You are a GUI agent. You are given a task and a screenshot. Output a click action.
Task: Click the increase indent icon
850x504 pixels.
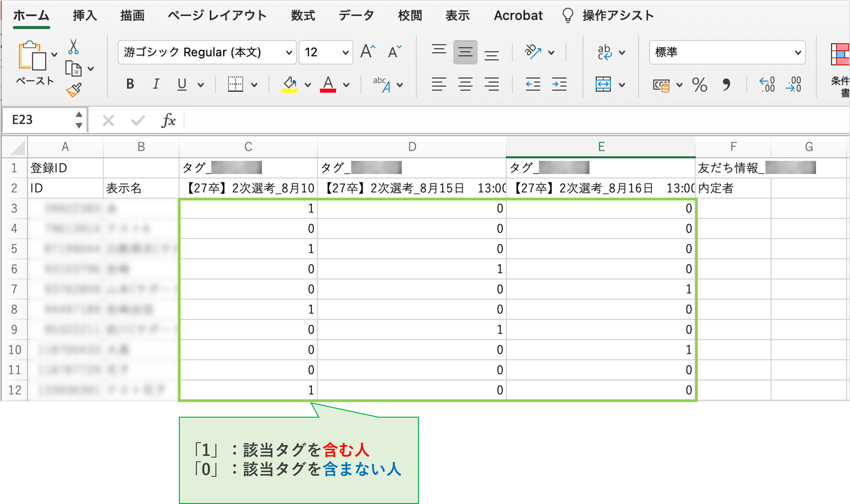coord(559,84)
